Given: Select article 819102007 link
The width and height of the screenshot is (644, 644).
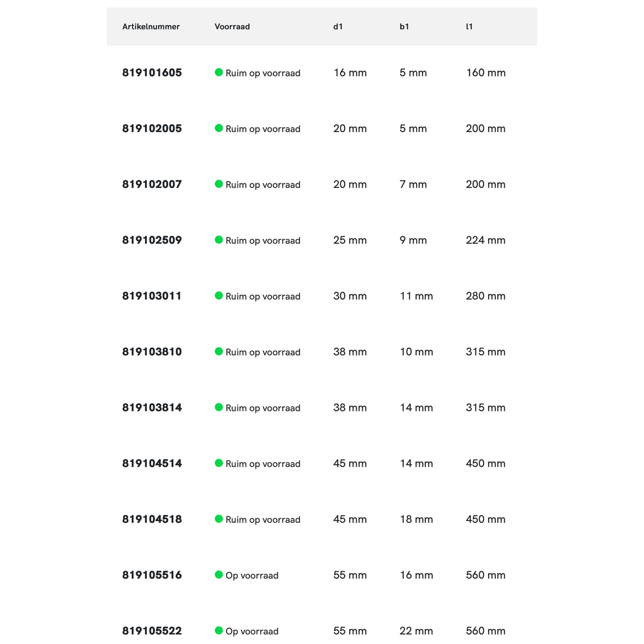Looking at the screenshot, I should tap(152, 184).
